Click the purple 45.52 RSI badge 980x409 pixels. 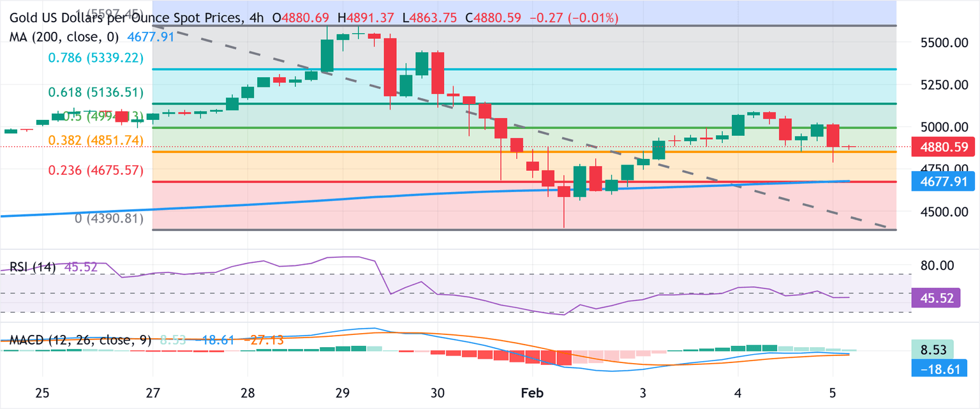pyautogui.click(x=938, y=298)
